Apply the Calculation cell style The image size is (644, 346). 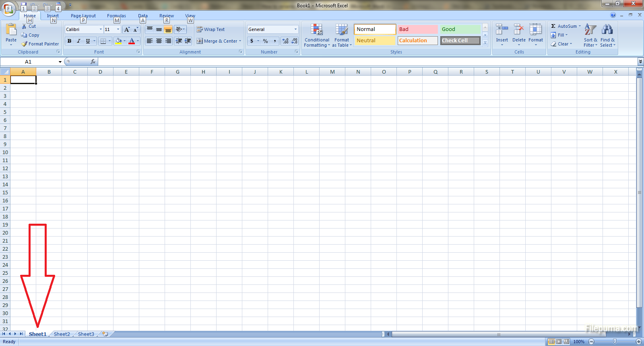click(417, 41)
